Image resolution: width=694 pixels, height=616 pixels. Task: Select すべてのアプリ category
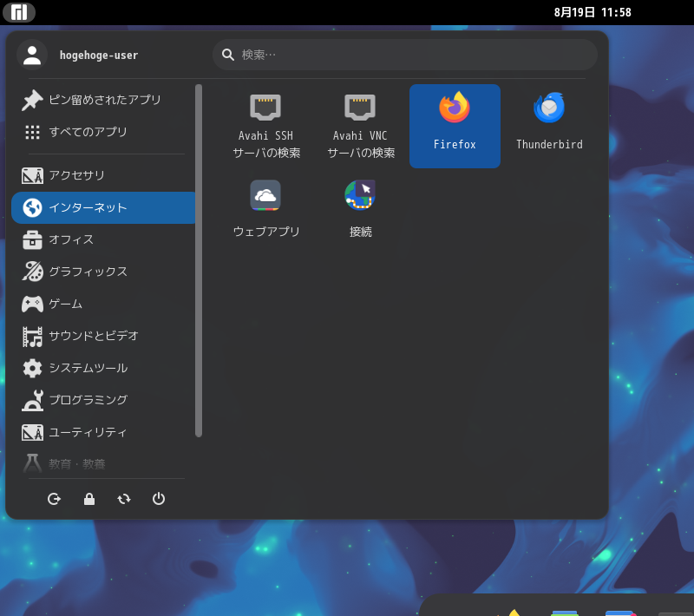pos(103,132)
